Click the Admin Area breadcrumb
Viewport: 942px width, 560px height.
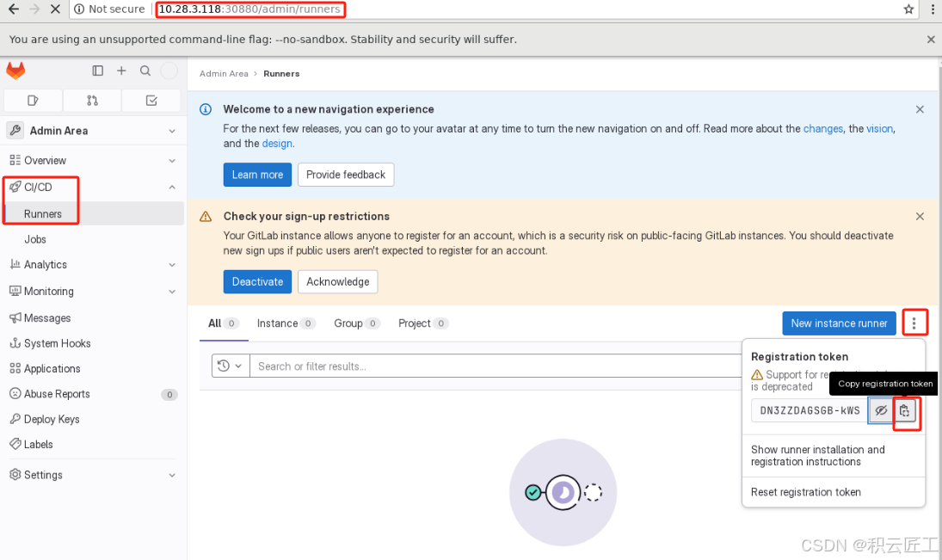point(224,73)
